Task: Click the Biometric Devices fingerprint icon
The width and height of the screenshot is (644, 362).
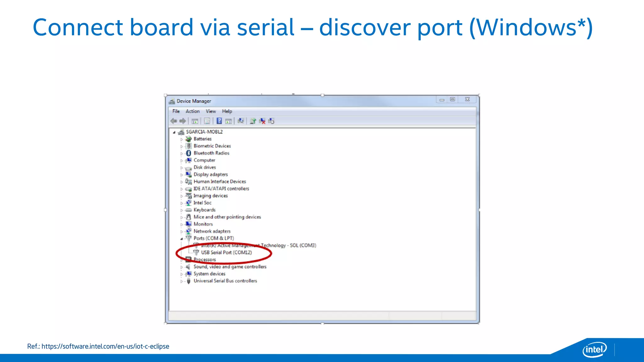Action: (x=188, y=146)
